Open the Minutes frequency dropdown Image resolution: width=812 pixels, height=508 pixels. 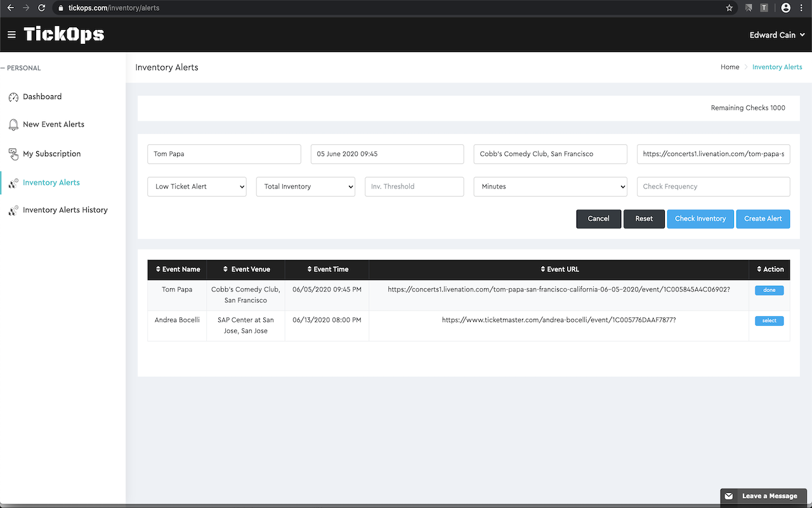click(550, 187)
